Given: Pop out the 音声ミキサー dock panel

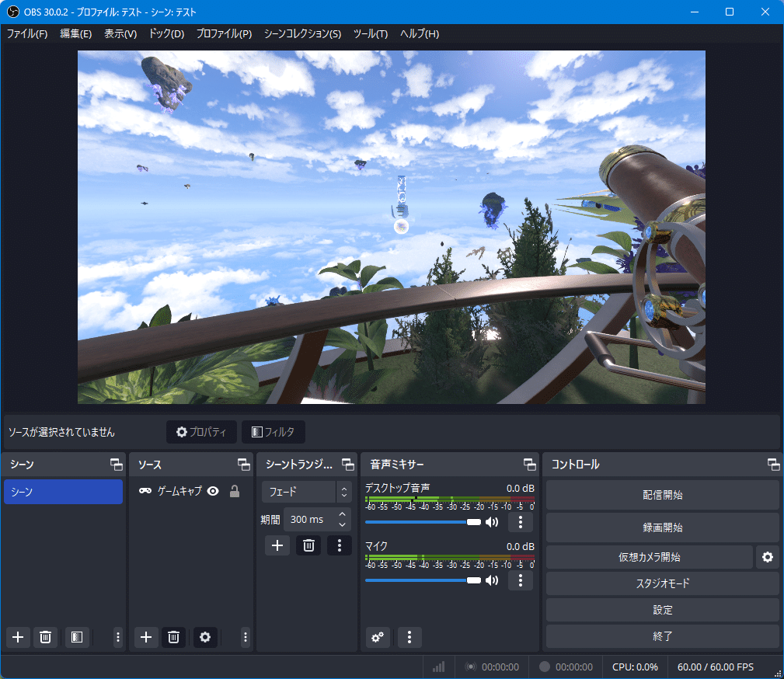Looking at the screenshot, I should 529,465.
